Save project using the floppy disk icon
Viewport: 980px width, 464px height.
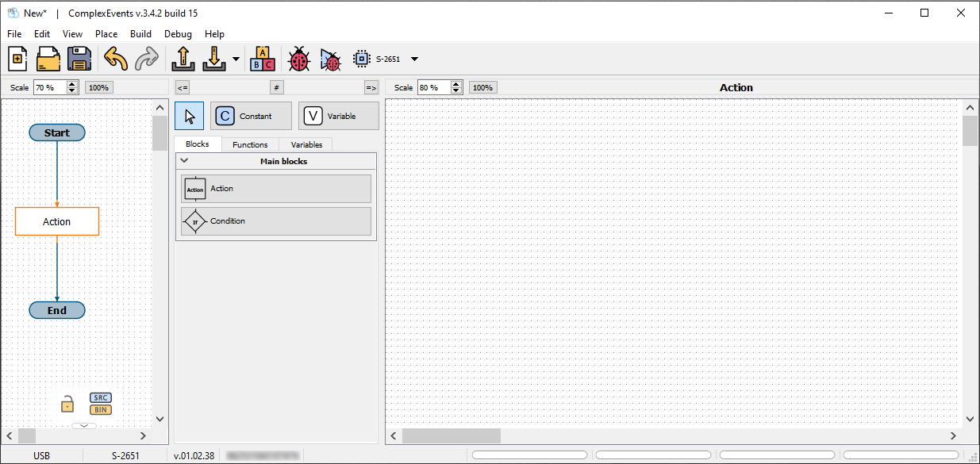click(x=79, y=59)
